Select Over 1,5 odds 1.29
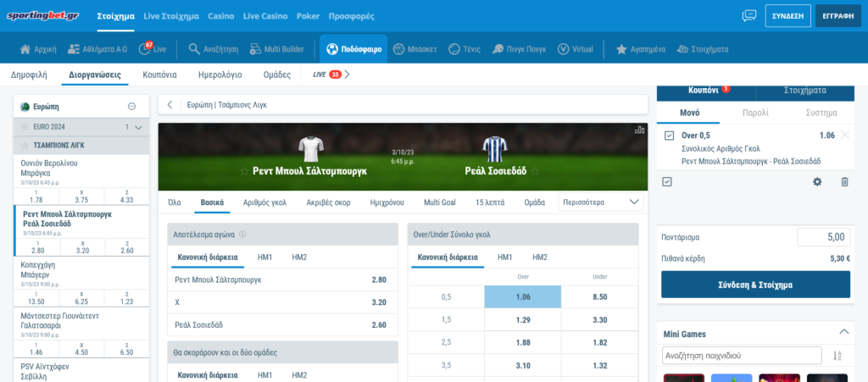The width and height of the screenshot is (868, 382). coord(522,320)
